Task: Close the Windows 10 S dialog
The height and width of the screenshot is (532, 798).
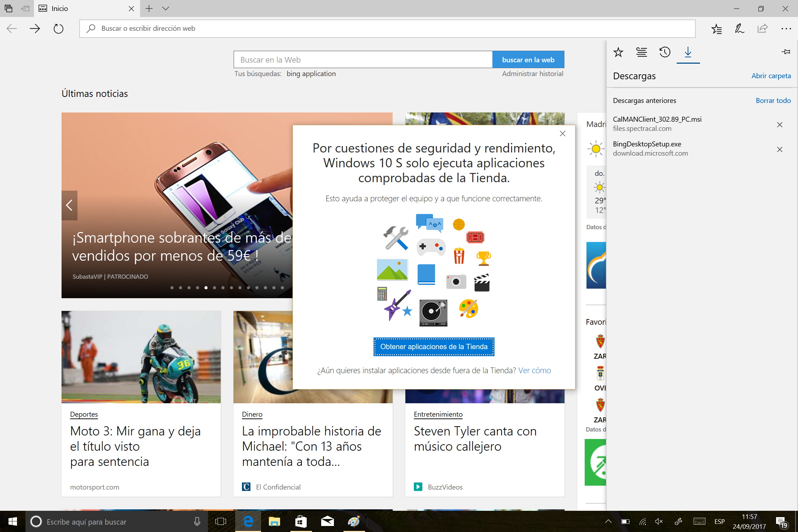Action: [562, 133]
